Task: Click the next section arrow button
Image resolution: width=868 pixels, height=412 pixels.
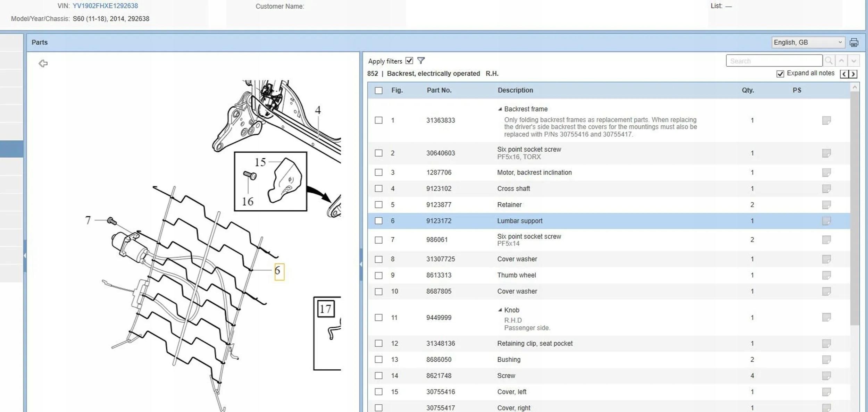Action: (x=853, y=74)
